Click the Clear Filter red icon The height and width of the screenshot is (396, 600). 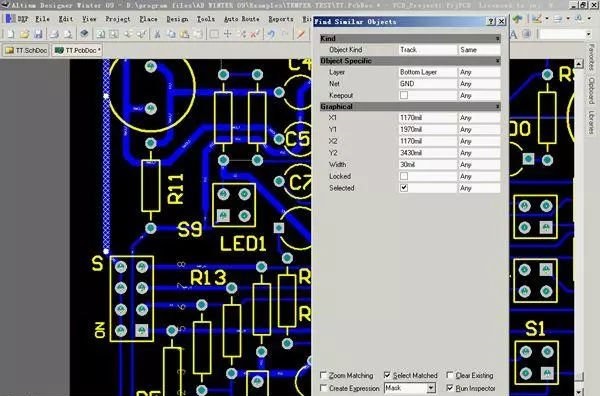(x=255, y=34)
